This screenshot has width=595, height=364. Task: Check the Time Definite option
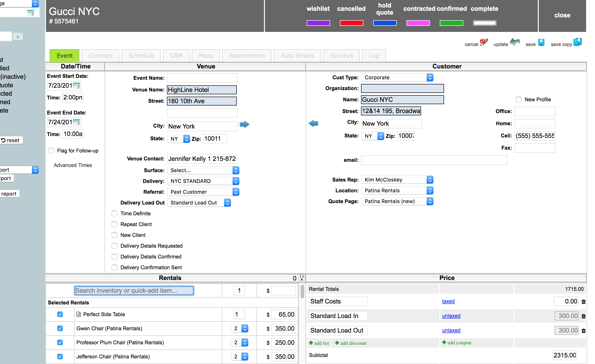tap(114, 213)
